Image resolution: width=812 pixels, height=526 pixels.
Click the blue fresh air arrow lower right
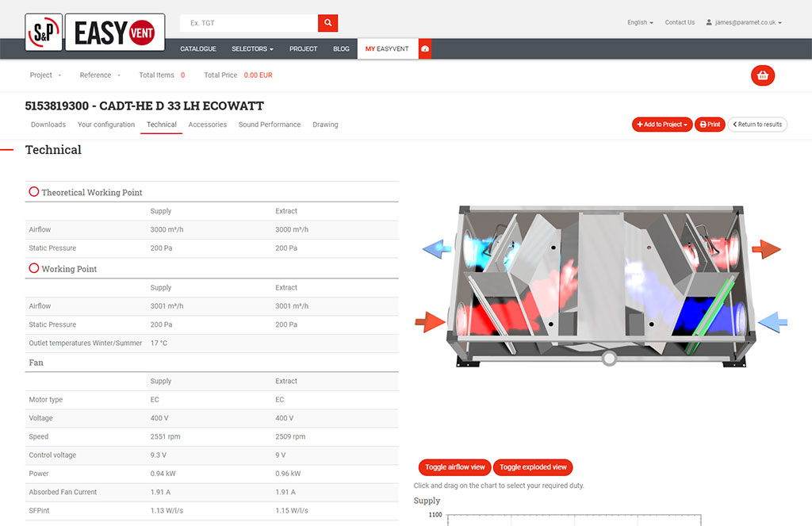point(772,322)
